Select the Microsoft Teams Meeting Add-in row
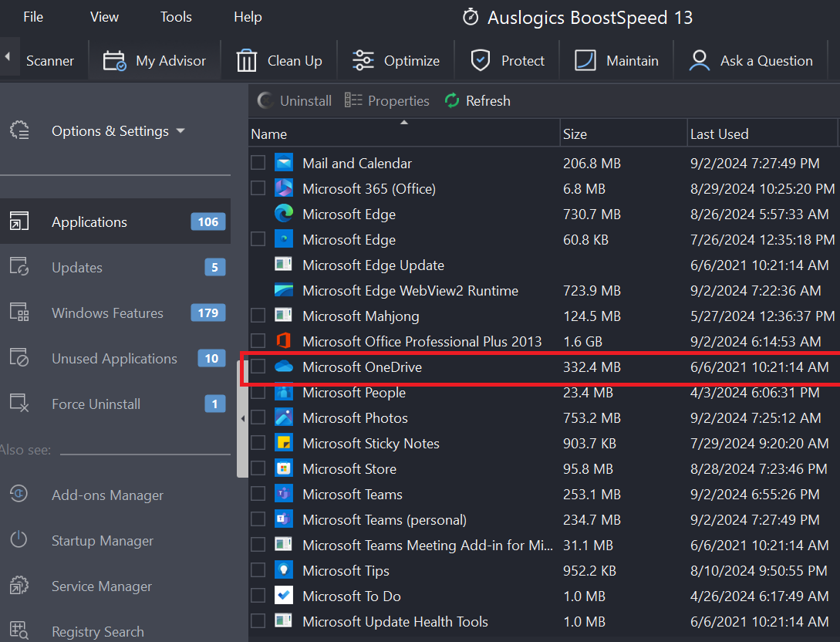 pyautogui.click(x=544, y=545)
